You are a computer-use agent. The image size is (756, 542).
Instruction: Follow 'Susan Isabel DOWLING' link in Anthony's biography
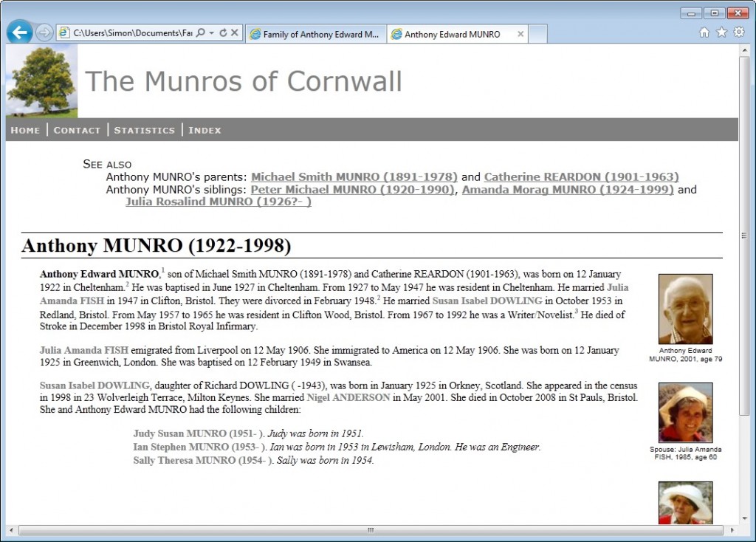[x=487, y=301]
